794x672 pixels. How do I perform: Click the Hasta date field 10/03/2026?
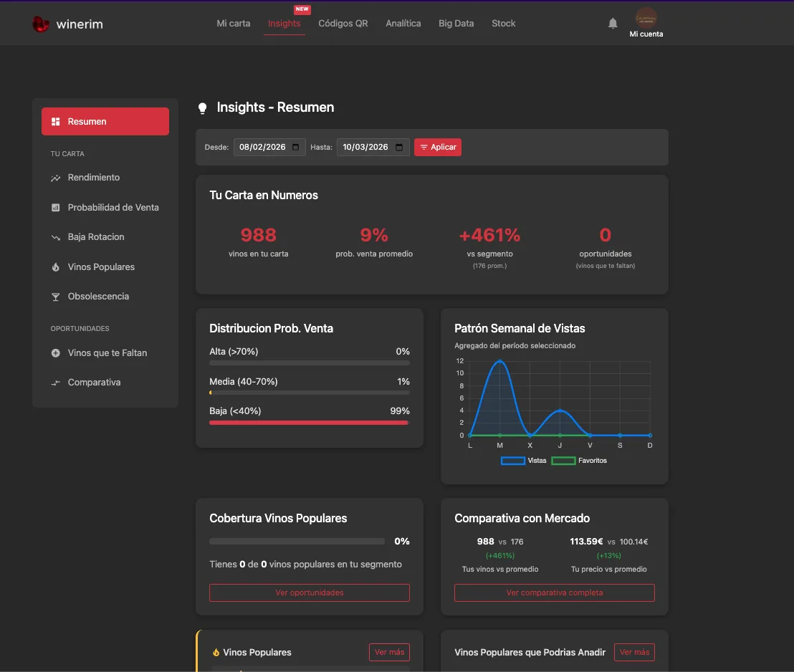pos(373,148)
